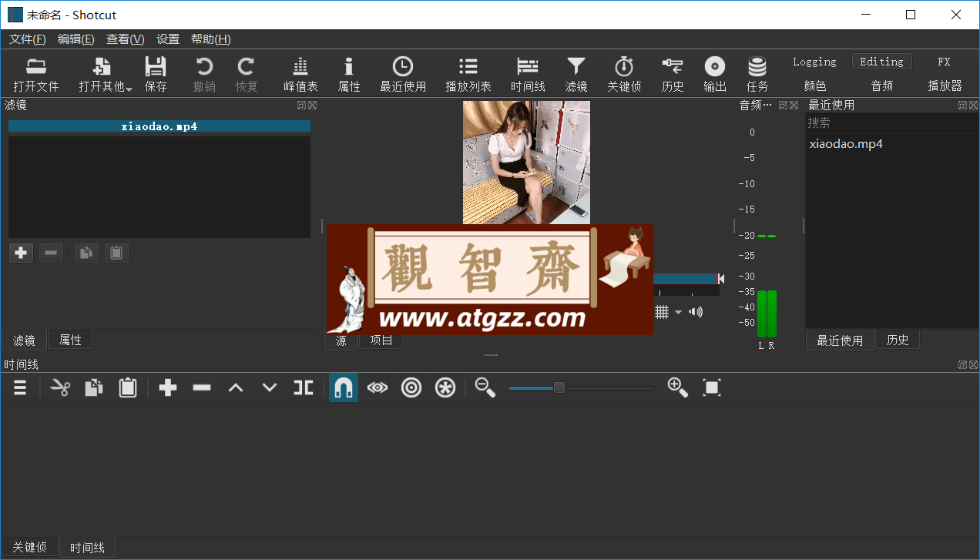980x560 pixels.
Task: Open a file with 打开文件 toolbar button
Action: (36, 75)
